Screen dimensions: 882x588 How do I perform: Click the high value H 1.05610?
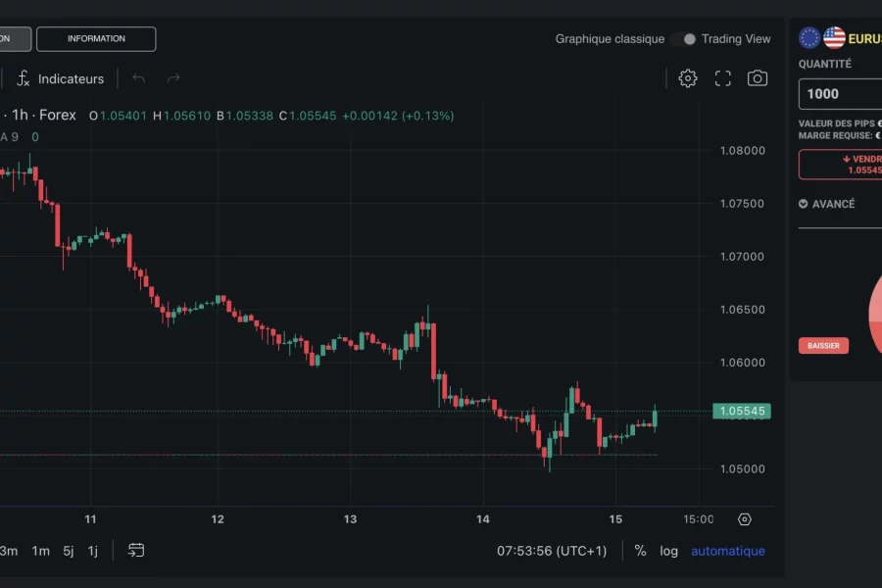(181, 116)
